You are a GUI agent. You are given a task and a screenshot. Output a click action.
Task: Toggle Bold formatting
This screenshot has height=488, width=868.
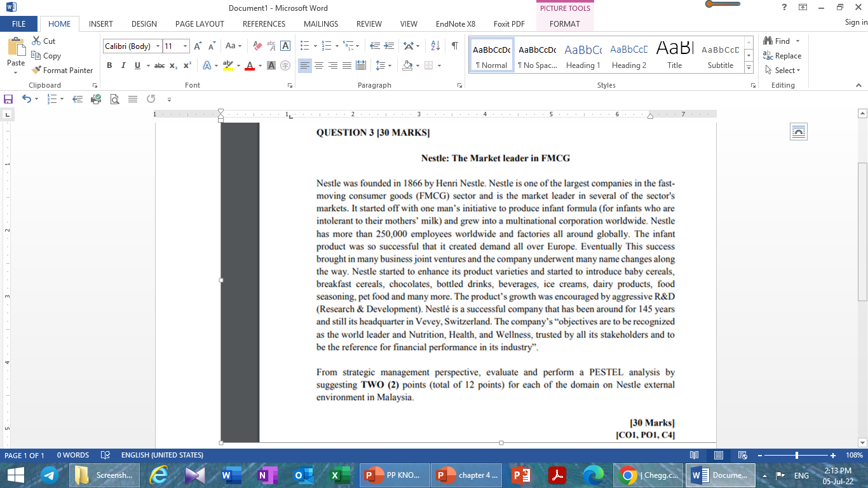click(109, 65)
